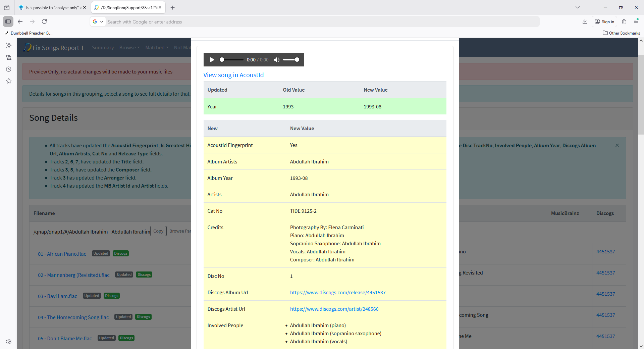Expand the Matched dropdown menu
Viewport: 644px width, 349px height.
tap(157, 48)
